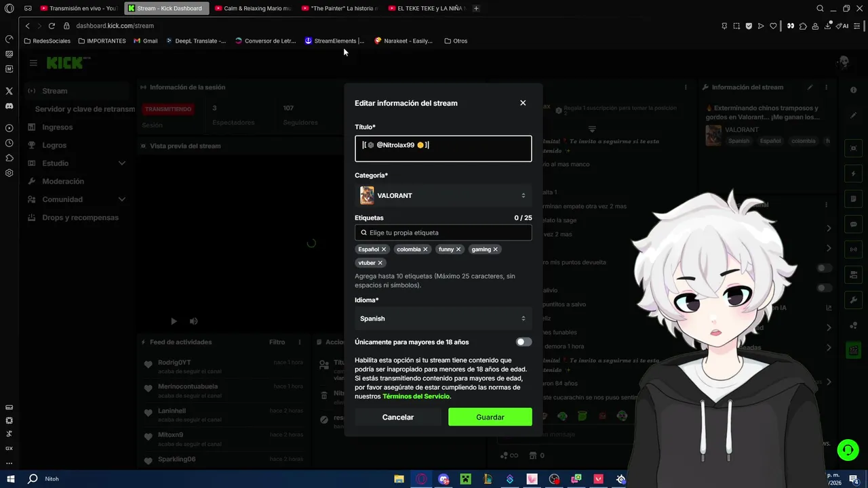The width and height of the screenshot is (868, 488).
Task: Open the wrench tools panel in right rail
Action: [x=853, y=300]
